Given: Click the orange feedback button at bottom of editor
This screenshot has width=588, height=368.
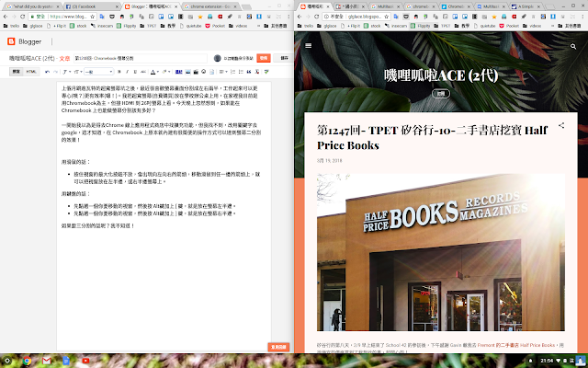Looking at the screenshot, I should click(278, 347).
